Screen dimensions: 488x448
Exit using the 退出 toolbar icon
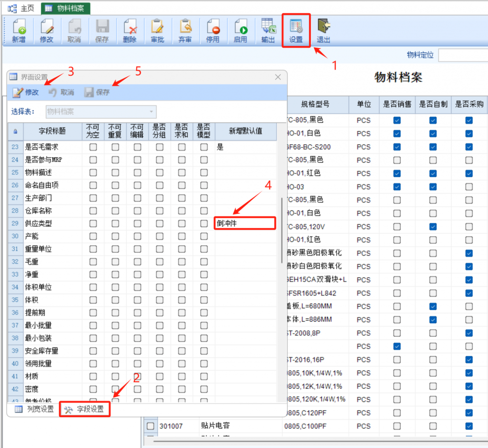pyautogui.click(x=324, y=31)
